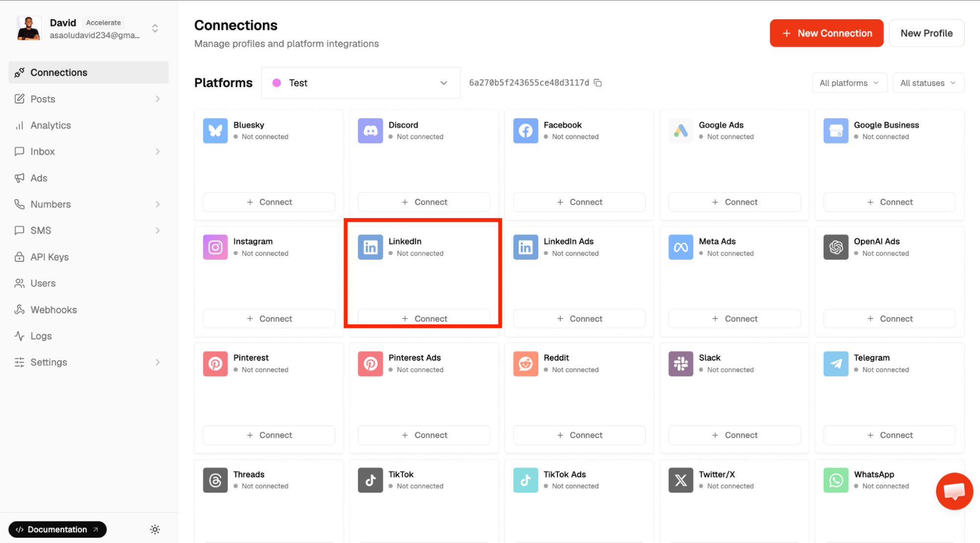Connect the Instagram platform
Image resolution: width=980 pixels, height=543 pixels.
[269, 319]
